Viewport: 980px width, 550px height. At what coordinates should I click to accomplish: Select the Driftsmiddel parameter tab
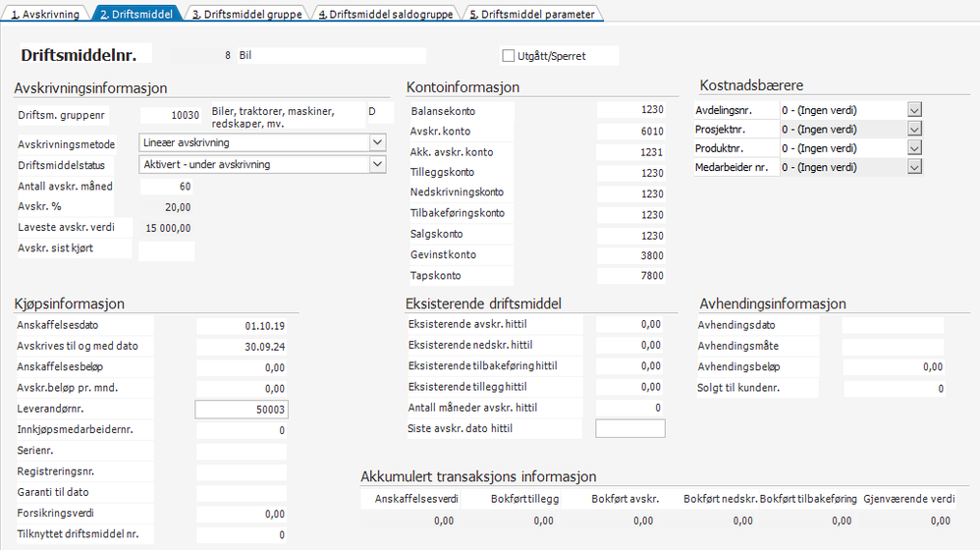click(x=532, y=14)
